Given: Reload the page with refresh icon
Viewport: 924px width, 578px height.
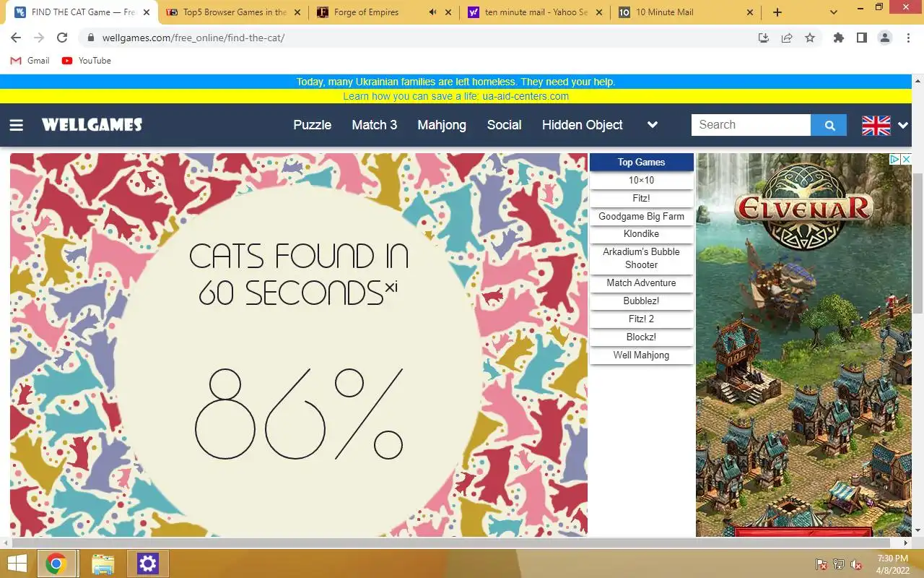Looking at the screenshot, I should (x=62, y=38).
